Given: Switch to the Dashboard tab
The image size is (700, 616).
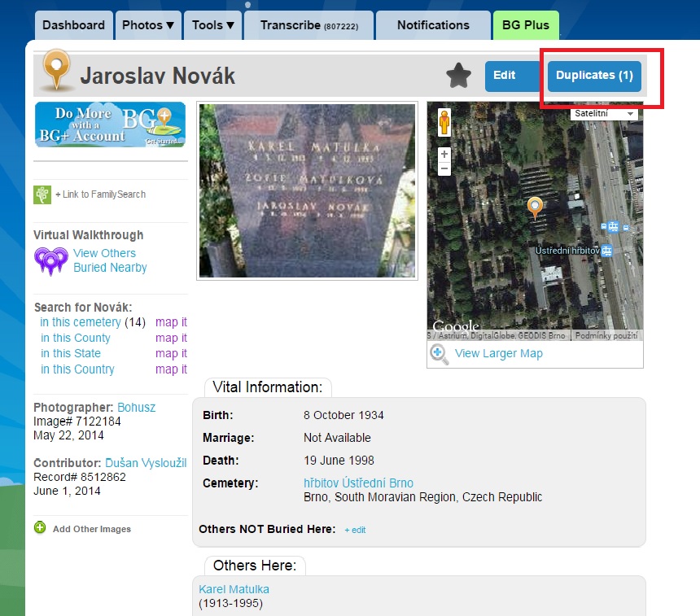Looking at the screenshot, I should (73, 25).
